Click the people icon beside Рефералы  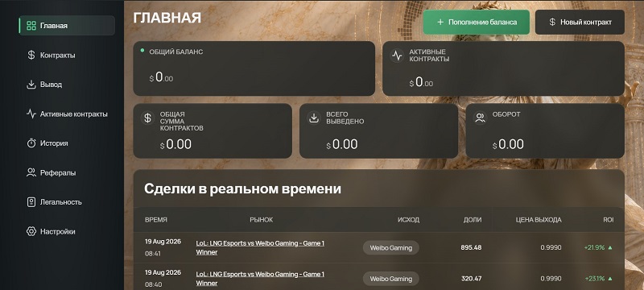[31, 172]
